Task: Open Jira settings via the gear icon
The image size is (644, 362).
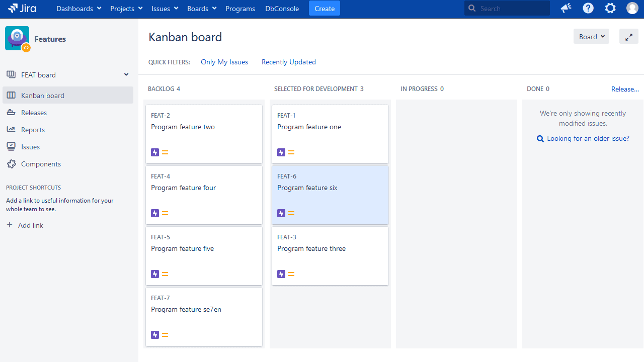Action: click(x=610, y=8)
